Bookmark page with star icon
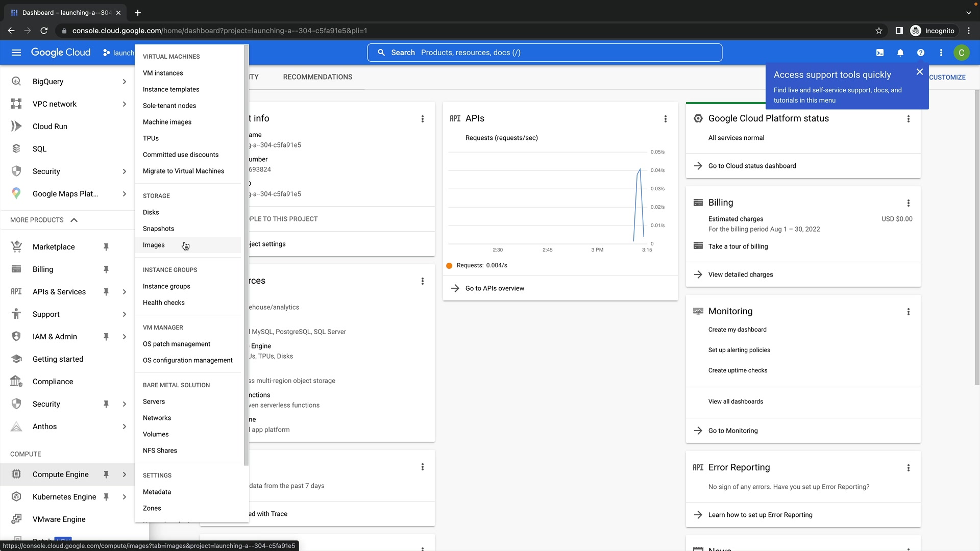Viewport: 980px width, 551px height. [x=879, y=31]
